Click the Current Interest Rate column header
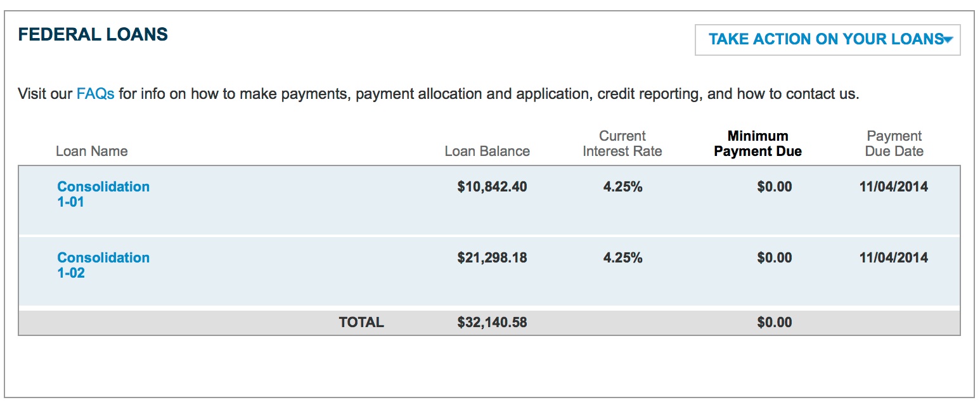980x407 pixels. click(622, 143)
